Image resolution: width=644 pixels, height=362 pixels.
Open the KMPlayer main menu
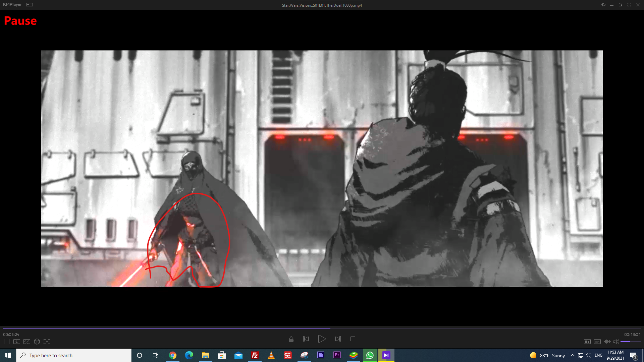[x=12, y=5]
